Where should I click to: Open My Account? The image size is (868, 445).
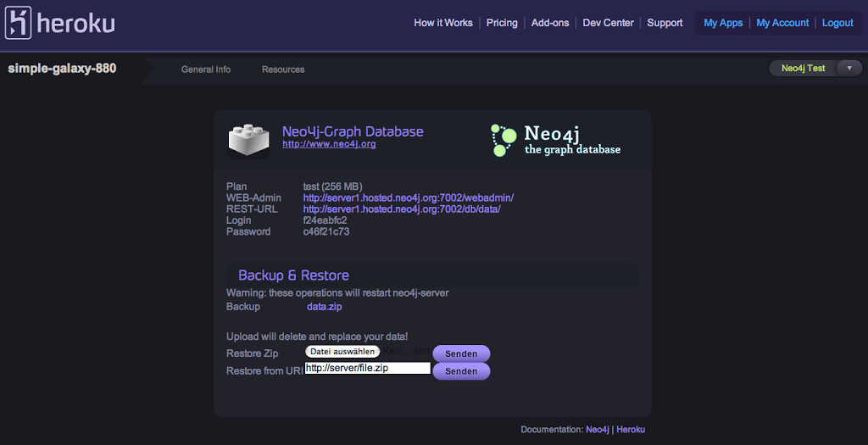[782, 23]
